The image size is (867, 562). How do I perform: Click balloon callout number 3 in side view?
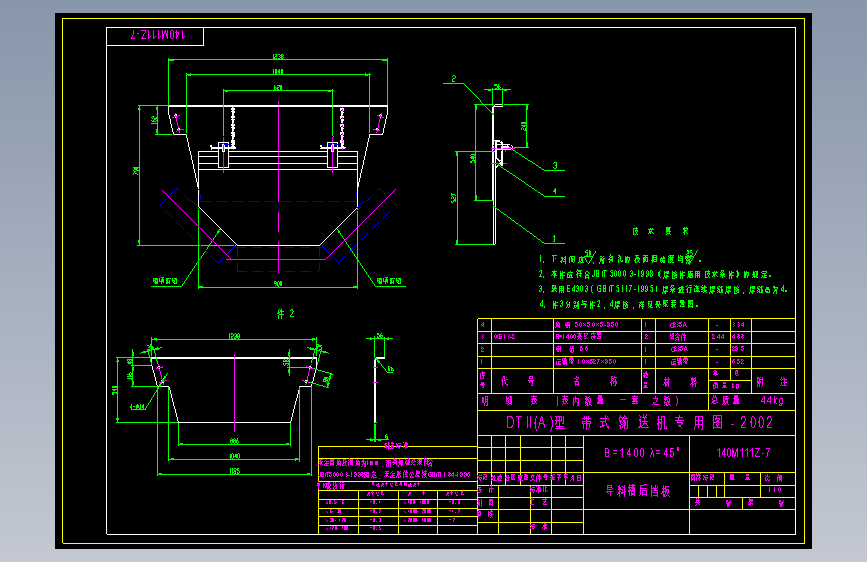click(x=555, y=165)
